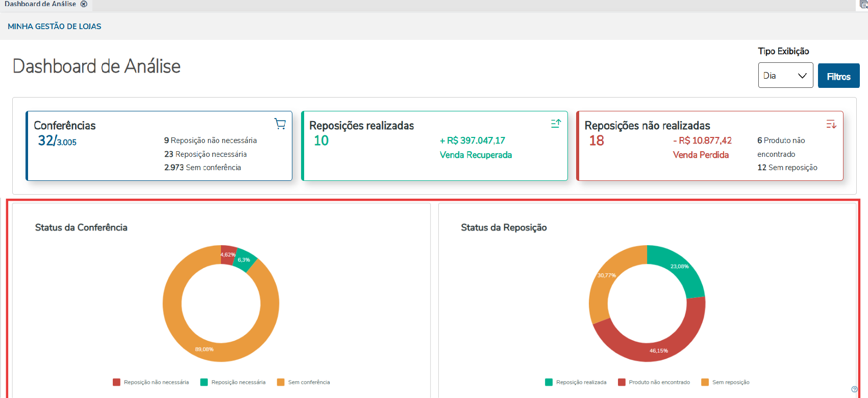This screenshot has width=868, height=398.
Task: Select the 6,3% green donut segment
Action: pos(245,261)
